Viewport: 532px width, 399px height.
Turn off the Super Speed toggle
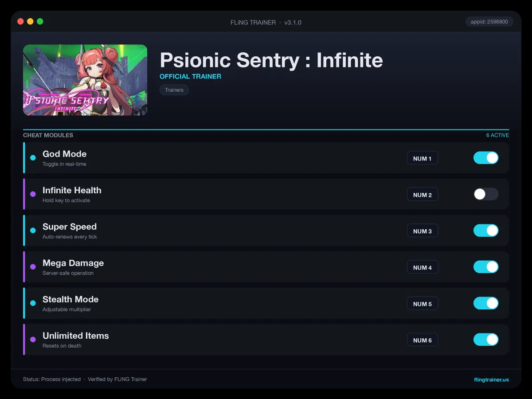tap(486, 231)
